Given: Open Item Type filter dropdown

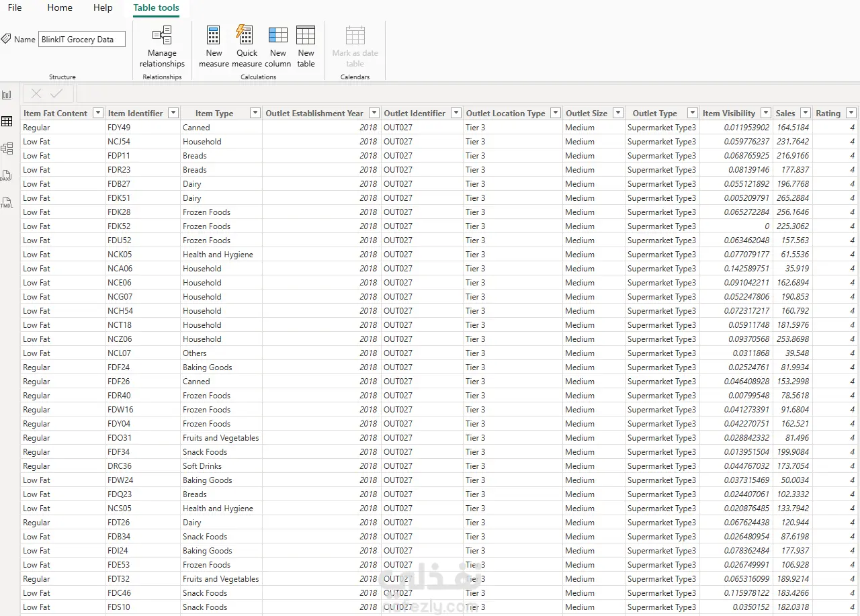Looking at the screenshot, I should (255, 113).
